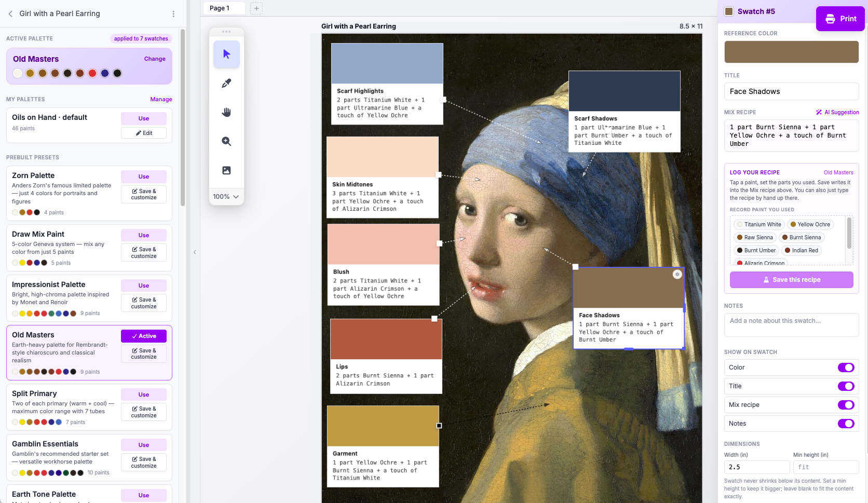Save & customize the Draw Mix Paint palette
Screen dimensions: 868x503
[x=144, y=252]
